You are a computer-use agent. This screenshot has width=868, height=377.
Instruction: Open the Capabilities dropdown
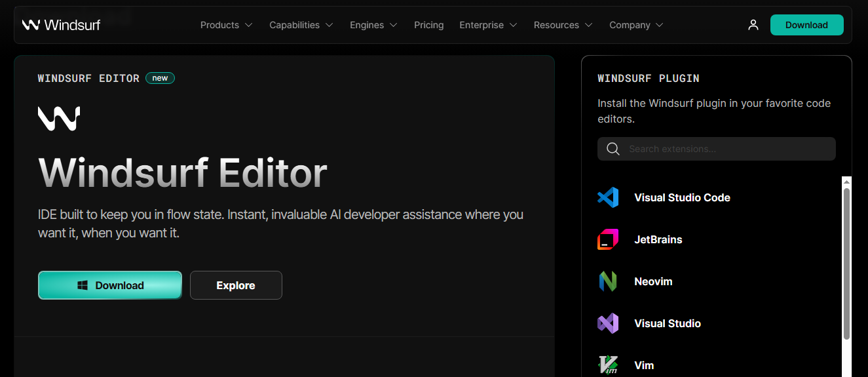tap(301, 25)
